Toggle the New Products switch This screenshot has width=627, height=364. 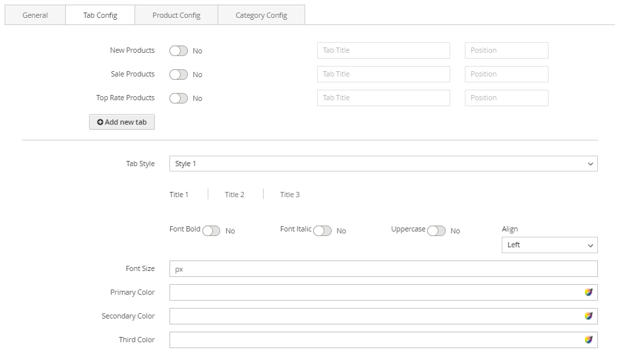[178, 51]
